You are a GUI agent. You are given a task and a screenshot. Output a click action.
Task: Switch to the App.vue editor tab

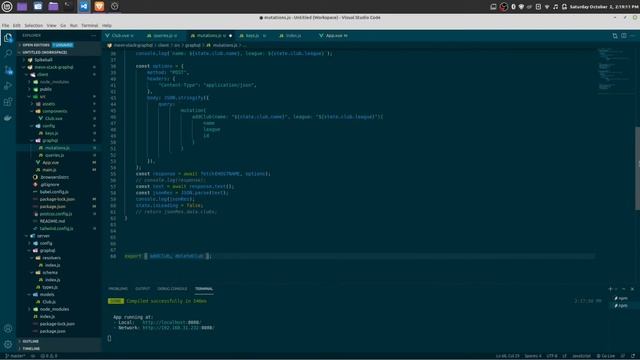pyautogui.click(x=336, y=36)
